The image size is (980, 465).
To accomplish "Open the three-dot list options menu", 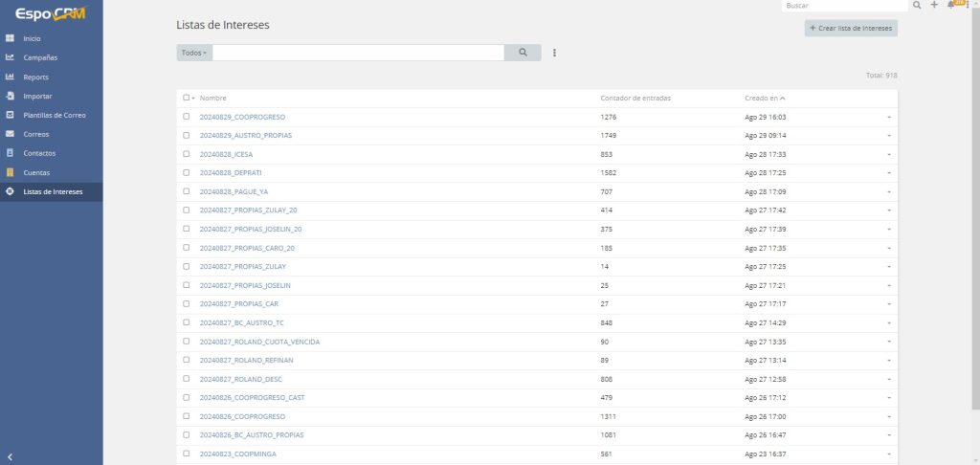I will point(554,53).
